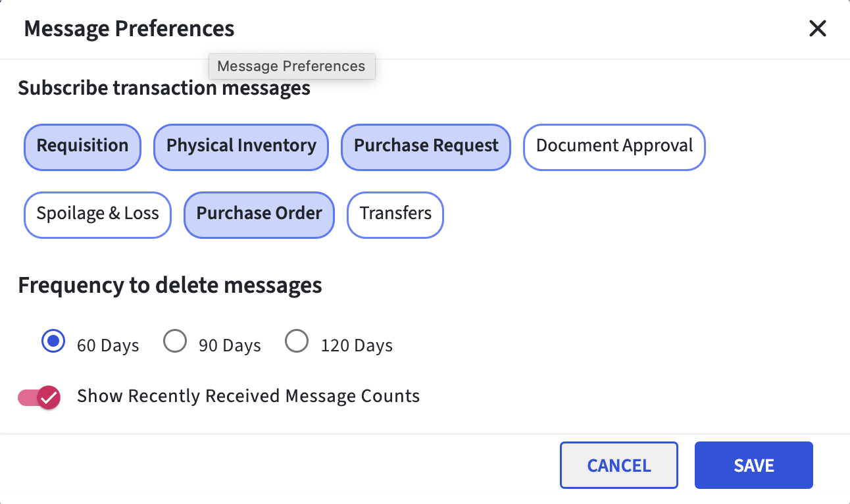Click the Subscribe transaction messages heading
850x504 pixels.
point(164,88)
